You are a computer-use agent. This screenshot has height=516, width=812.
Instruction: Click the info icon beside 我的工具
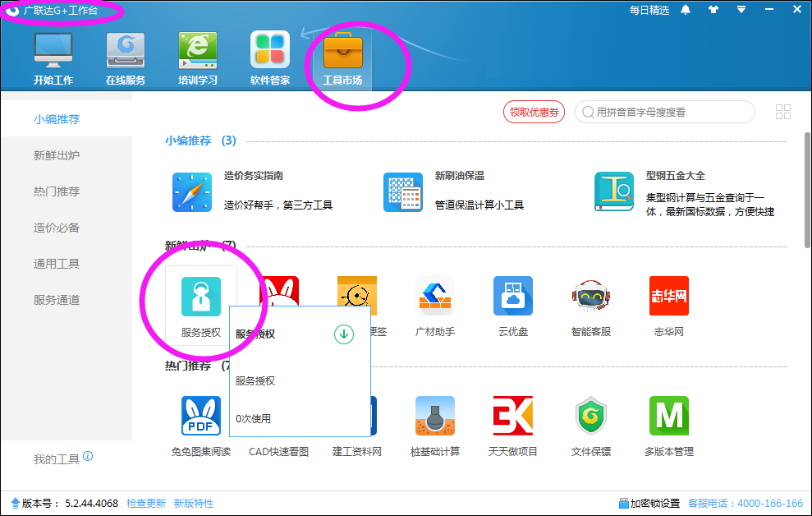(88, 456)
